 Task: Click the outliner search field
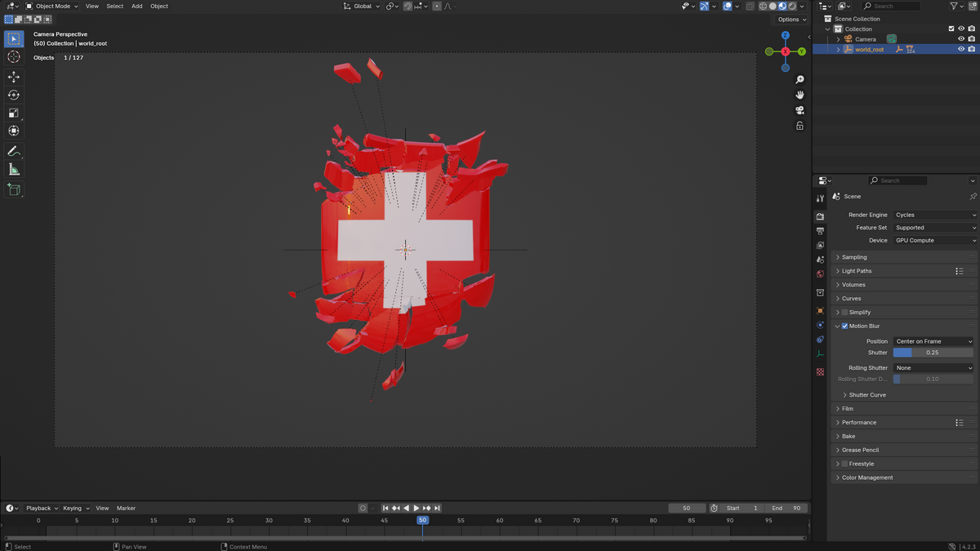point(893,6)
